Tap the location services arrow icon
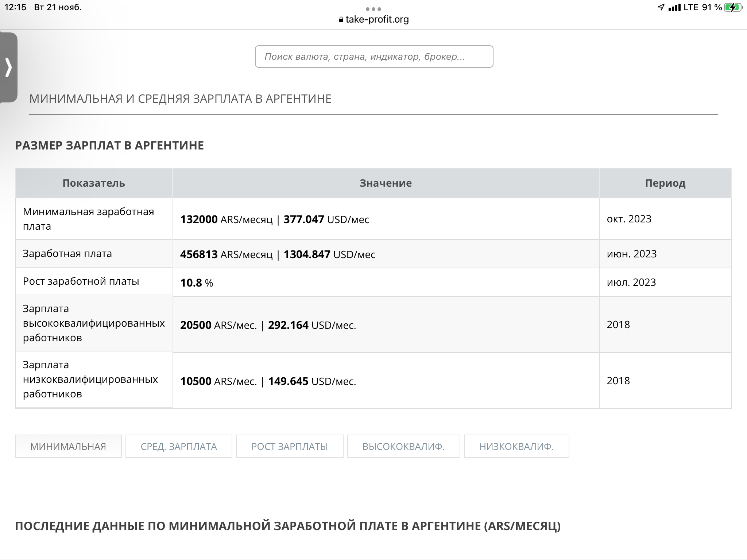 pyautogui.click(x=661, y=7)
